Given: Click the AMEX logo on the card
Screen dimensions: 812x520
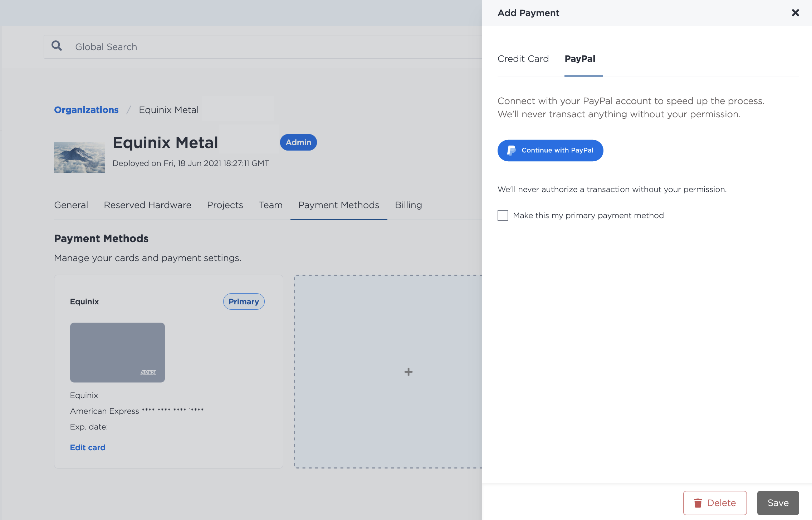Looking at the screenshot, I should point(148,372).
